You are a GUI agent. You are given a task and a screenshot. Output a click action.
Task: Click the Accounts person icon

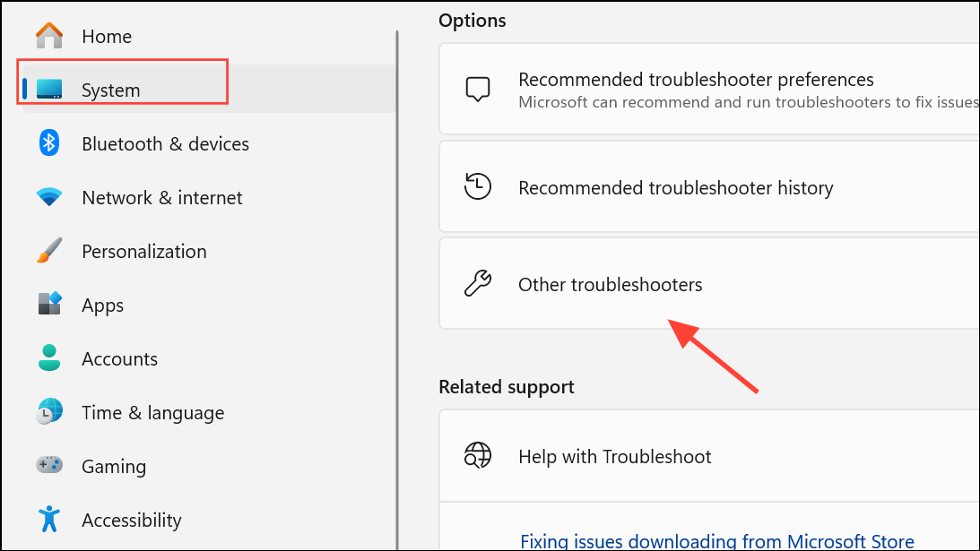point(48,358)
